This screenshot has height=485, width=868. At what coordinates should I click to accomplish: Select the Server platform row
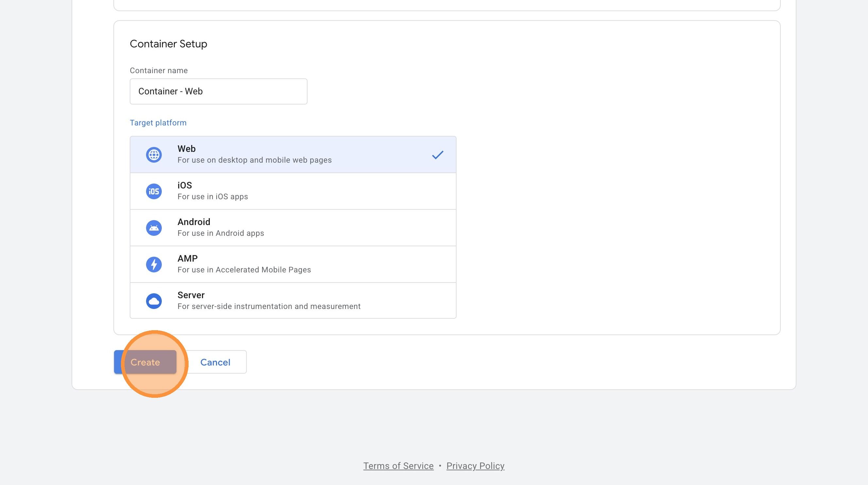coord(292,300)
